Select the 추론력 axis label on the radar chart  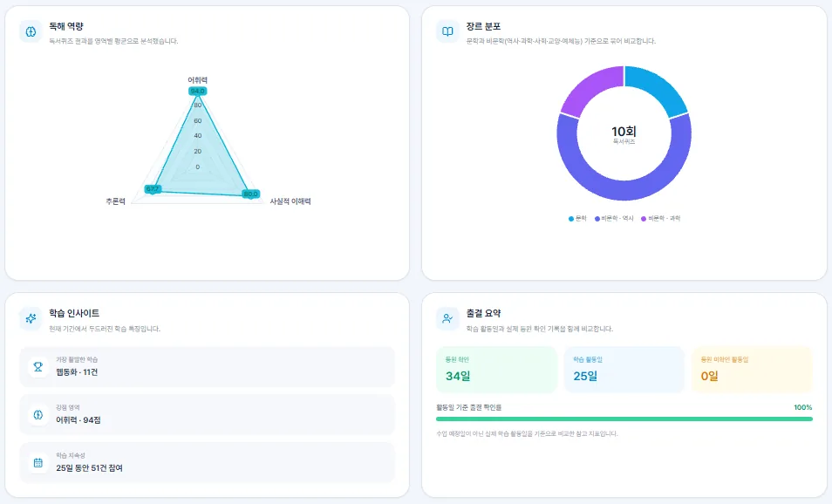coord(116,201)
